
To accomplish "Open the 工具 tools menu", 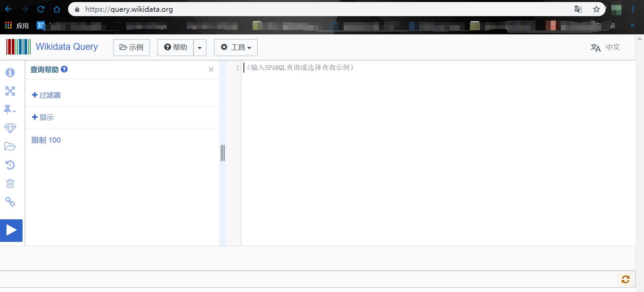I will coord(236,47).
